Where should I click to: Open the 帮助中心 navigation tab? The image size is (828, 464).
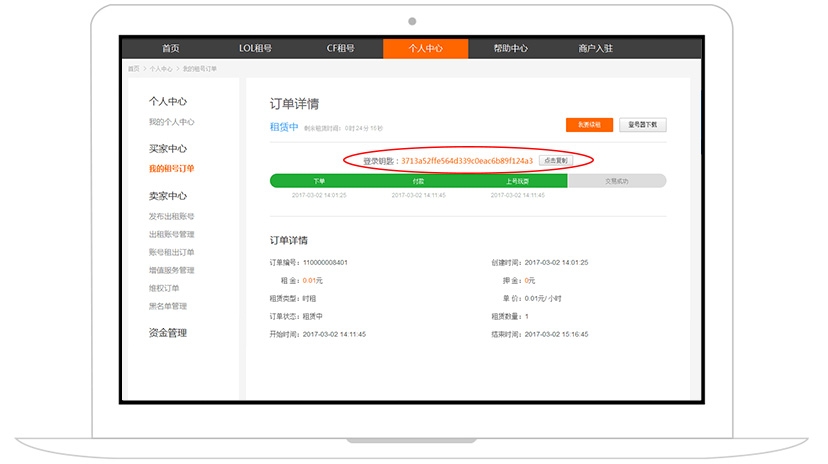510,48
